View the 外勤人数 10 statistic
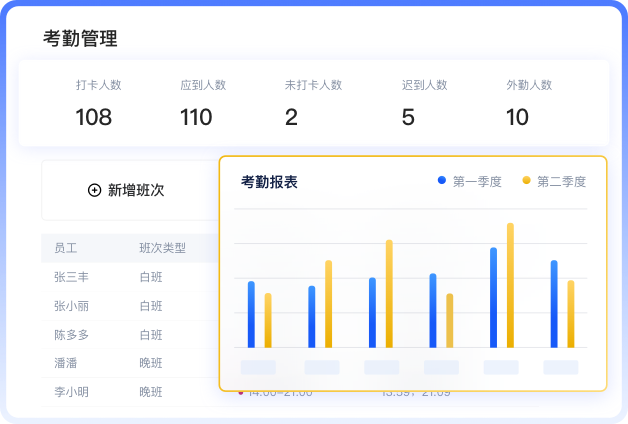Viewport: 628px width, 424px height. [529, 102]
